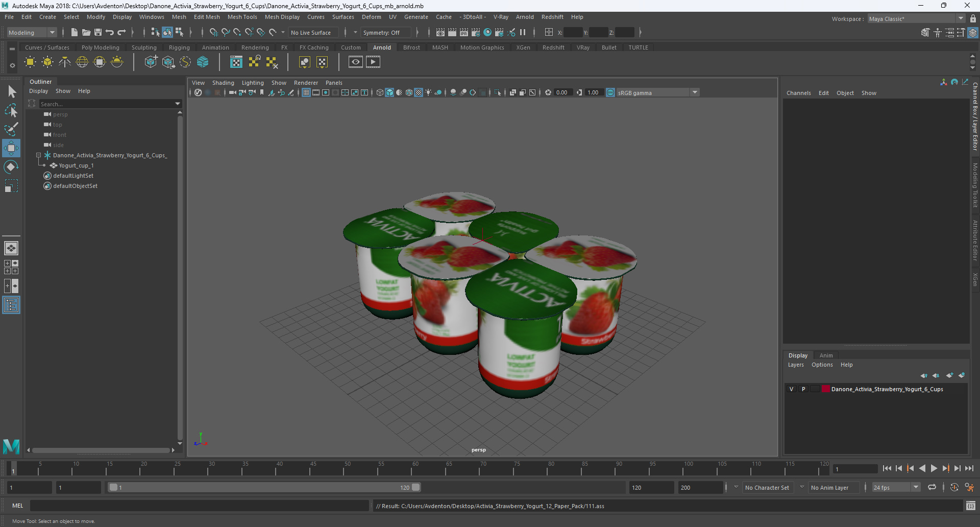980x527 pixels.
Task: Open the Script Editor icon
Action: 971,506
